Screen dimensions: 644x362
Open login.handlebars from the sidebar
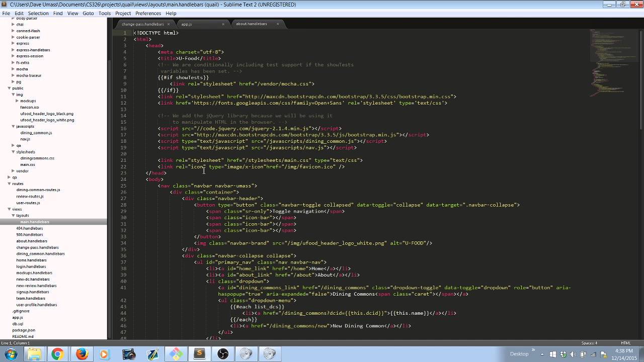click(x=31, y=266)
